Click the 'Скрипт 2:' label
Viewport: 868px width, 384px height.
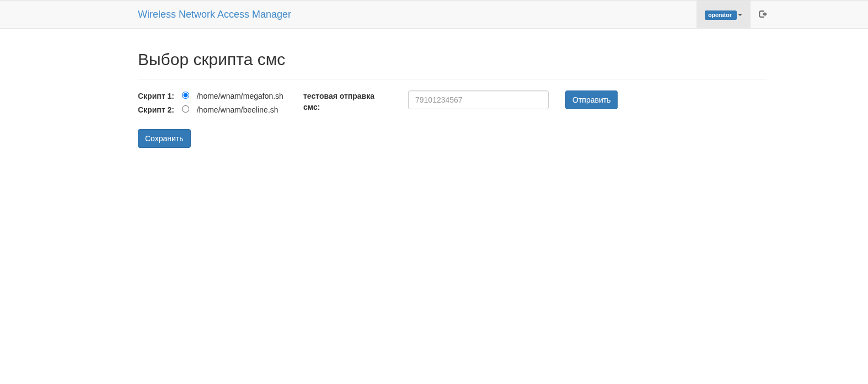156,110
